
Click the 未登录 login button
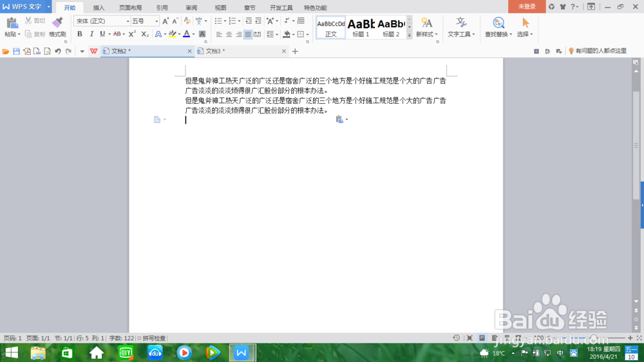(527, 6)
